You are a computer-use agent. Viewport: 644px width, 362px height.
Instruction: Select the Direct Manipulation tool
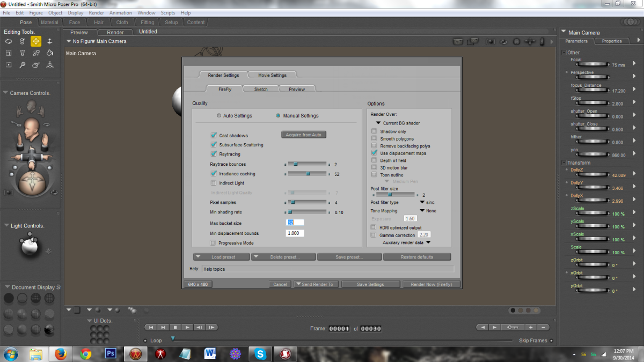[50, 65]
